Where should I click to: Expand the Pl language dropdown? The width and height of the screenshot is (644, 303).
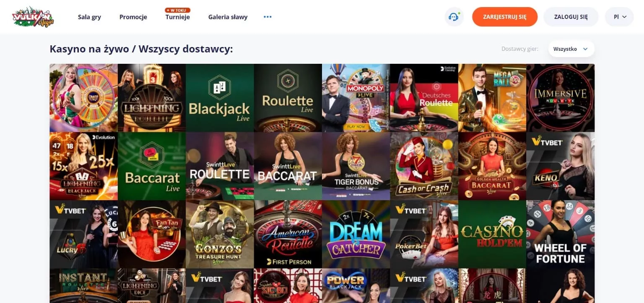click(x=619, y=17)
